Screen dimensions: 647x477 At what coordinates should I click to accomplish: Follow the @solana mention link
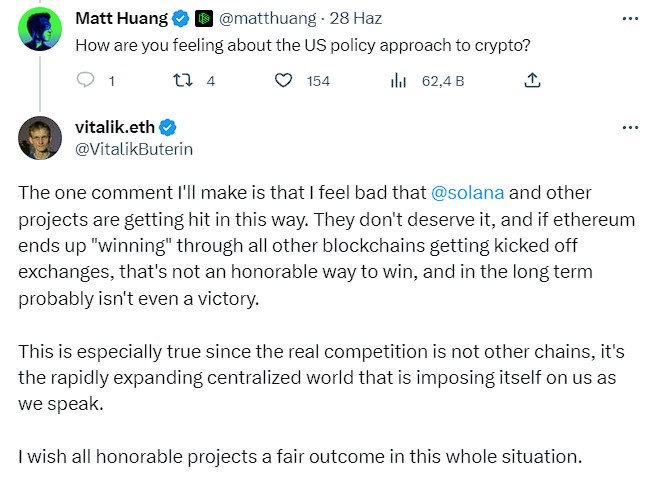pos(468,193)
